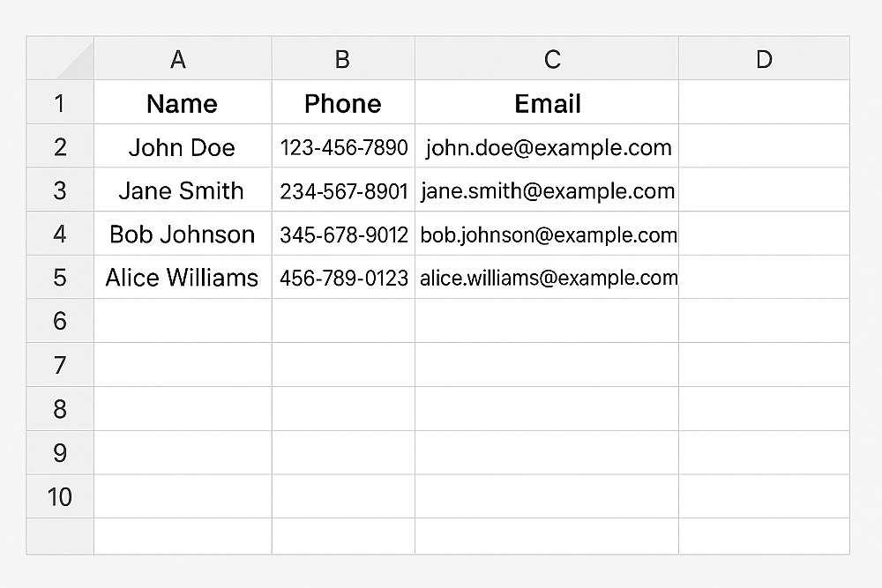Screen dimensions: 882x588
Task: Click phone number 123-456-7890
Action: [343, 147]
